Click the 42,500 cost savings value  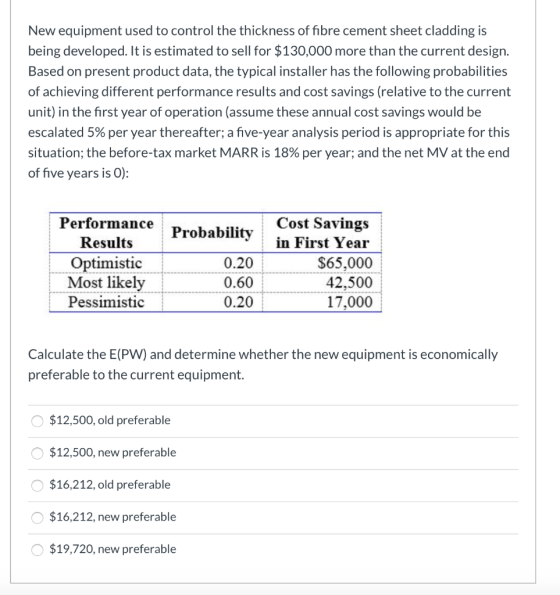[349, 282]
